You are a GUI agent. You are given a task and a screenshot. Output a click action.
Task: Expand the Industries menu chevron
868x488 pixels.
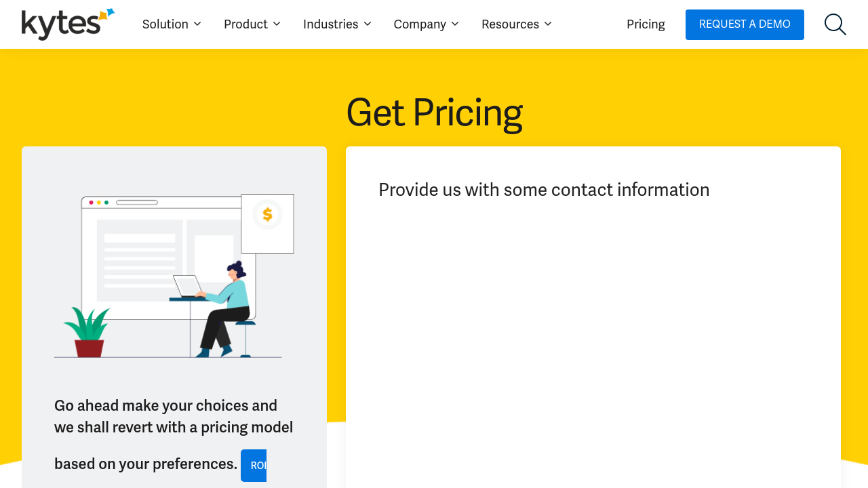point(368,24)
